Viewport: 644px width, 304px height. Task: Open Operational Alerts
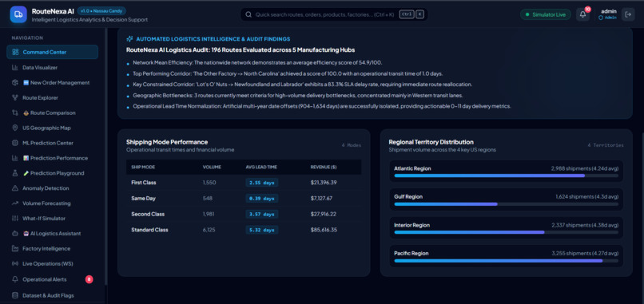click(52, 279)
